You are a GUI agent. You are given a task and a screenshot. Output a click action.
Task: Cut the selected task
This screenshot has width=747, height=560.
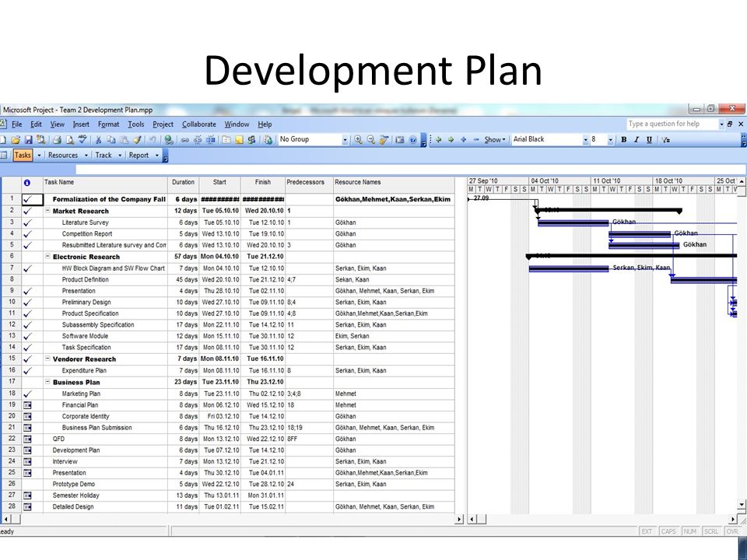[x=98, y=139]
